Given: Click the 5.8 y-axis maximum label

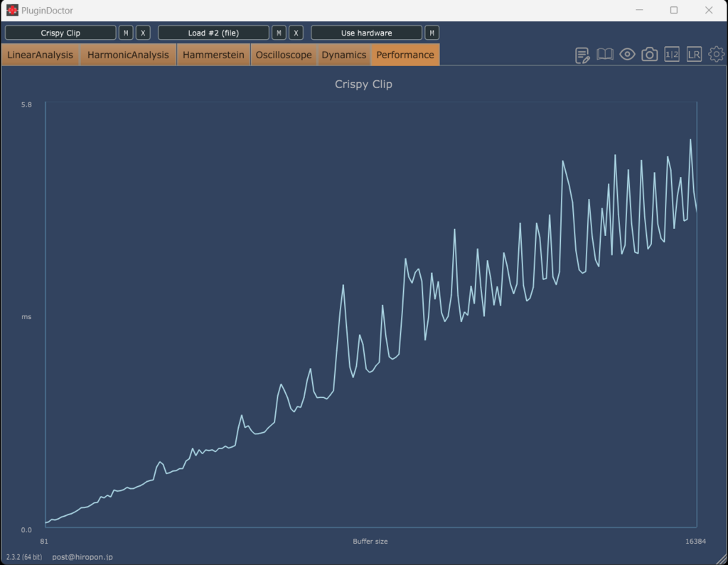Looking at the screenshot, I should (26, 105).
